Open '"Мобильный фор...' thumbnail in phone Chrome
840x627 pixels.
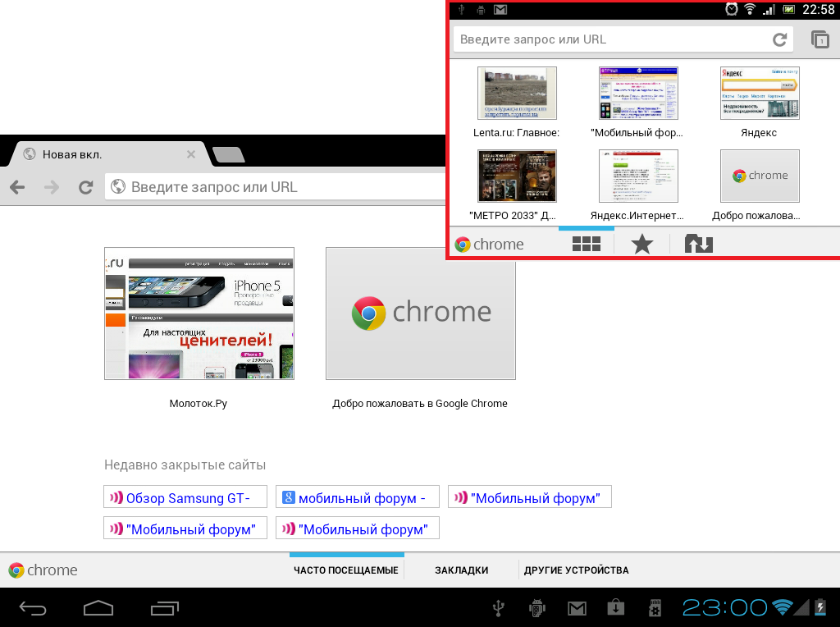tap(638, 93)
